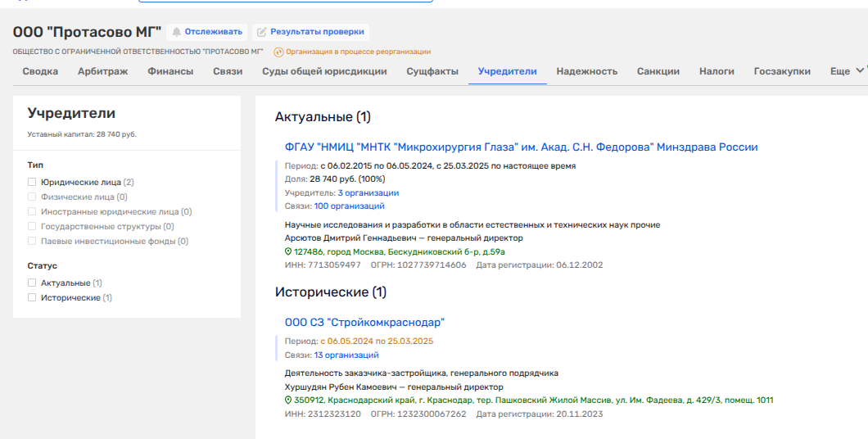868x439 pixels.
Task: Enable Исторические status filter checkbox
Action: (x=32, y=298)
